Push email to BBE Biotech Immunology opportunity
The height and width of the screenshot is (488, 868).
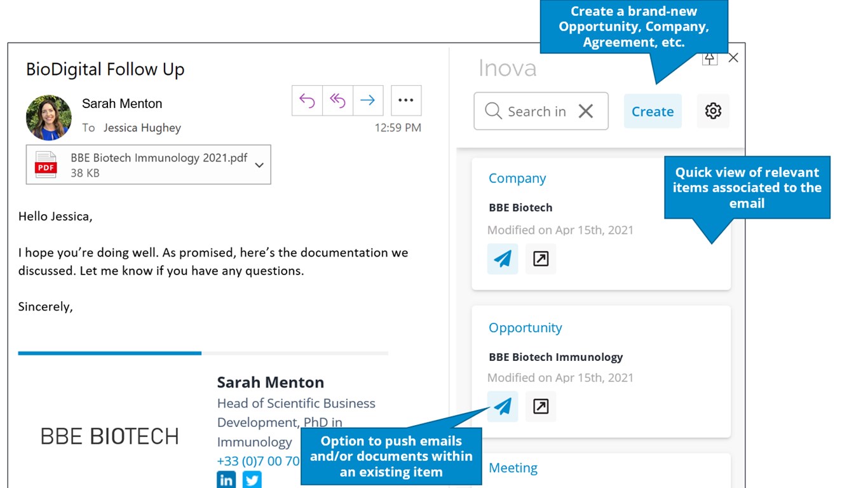tap(503, 406)
